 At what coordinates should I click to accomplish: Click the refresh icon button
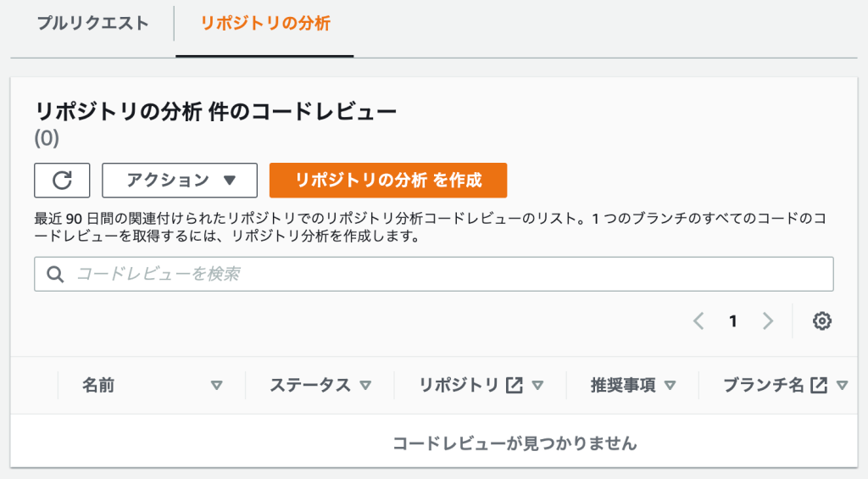[x=62, y=181]
